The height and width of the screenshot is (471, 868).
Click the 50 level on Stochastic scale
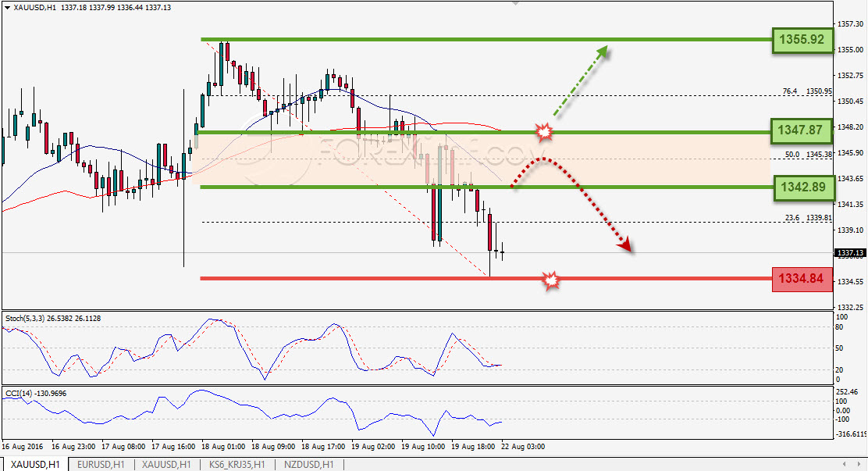coord(839,348)
